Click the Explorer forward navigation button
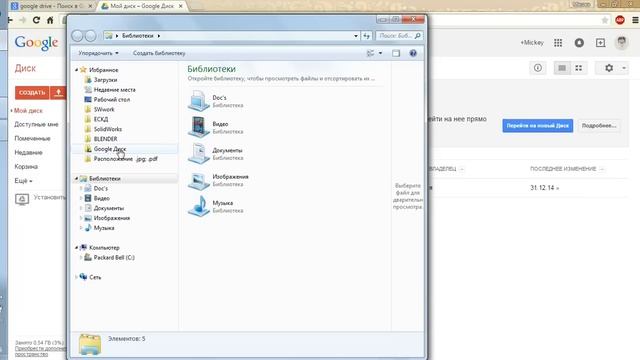640x360 pixels. click(90, 36)
